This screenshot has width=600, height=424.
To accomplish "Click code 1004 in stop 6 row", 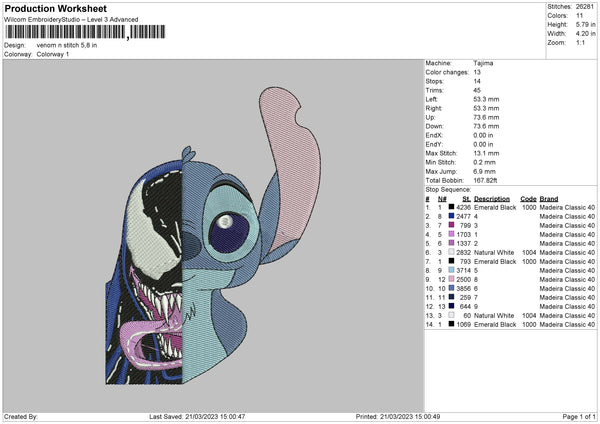I will pos(529,253).
